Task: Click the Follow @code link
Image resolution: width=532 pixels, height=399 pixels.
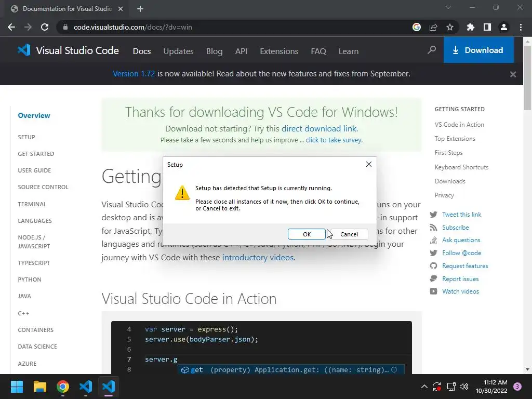Action: coord(461,253)
